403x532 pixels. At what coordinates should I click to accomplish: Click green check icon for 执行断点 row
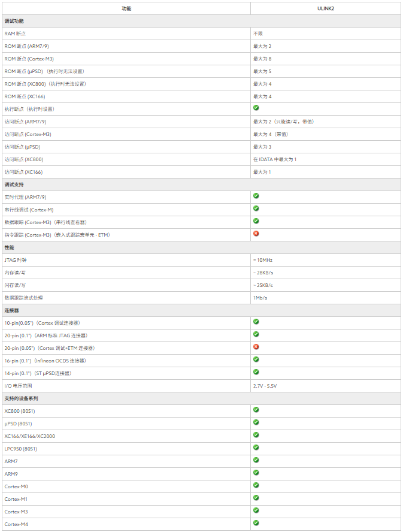point(256,108)
